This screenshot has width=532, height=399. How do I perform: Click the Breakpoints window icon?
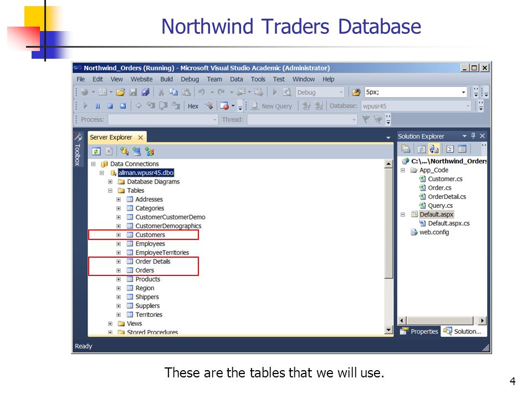pos(224,106)
